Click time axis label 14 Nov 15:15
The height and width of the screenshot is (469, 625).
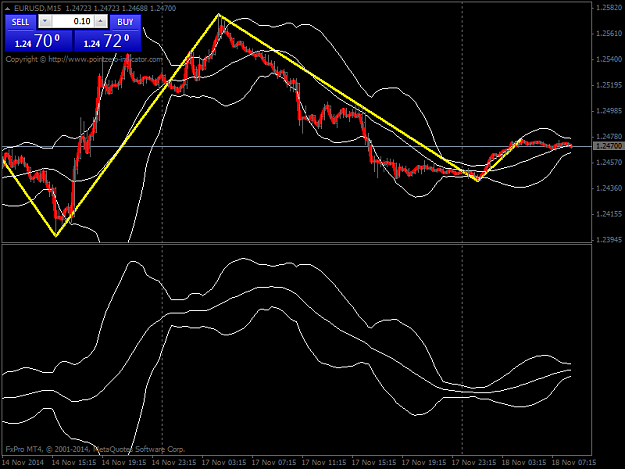coord(74,463)
